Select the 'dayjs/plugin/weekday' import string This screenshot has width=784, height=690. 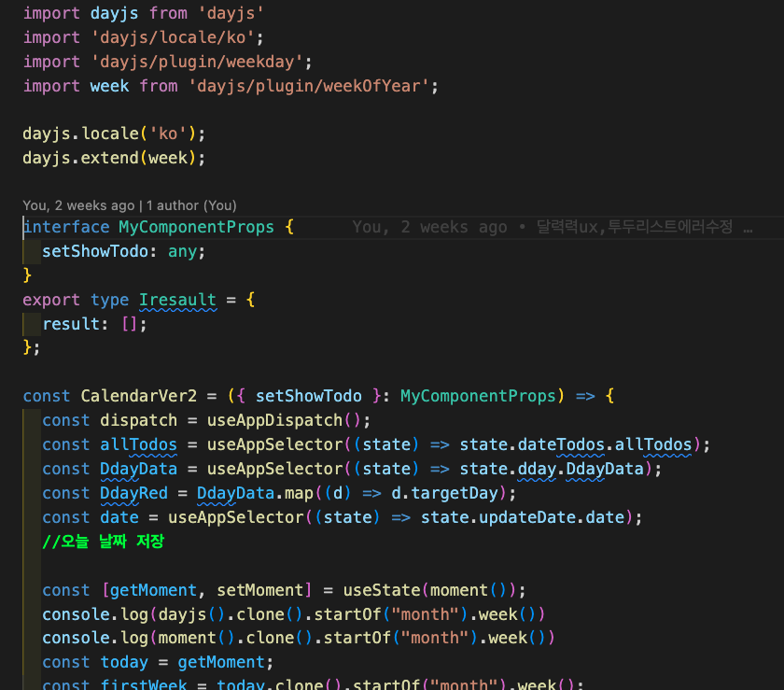(198, 62)
